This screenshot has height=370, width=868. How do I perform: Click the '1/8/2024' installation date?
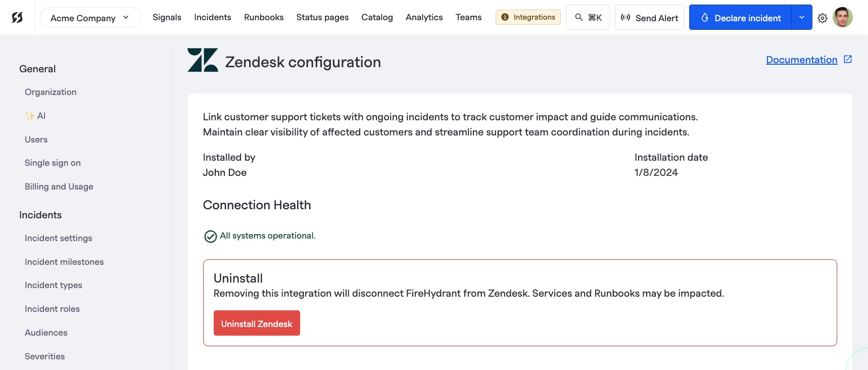point(656,172)
